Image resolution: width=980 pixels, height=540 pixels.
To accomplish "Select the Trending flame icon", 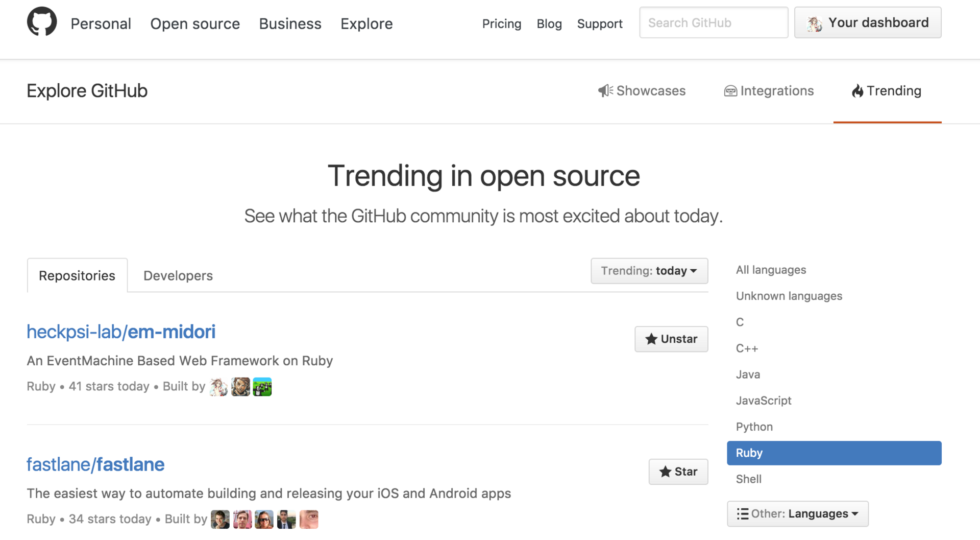I will [x=857, y=91].
